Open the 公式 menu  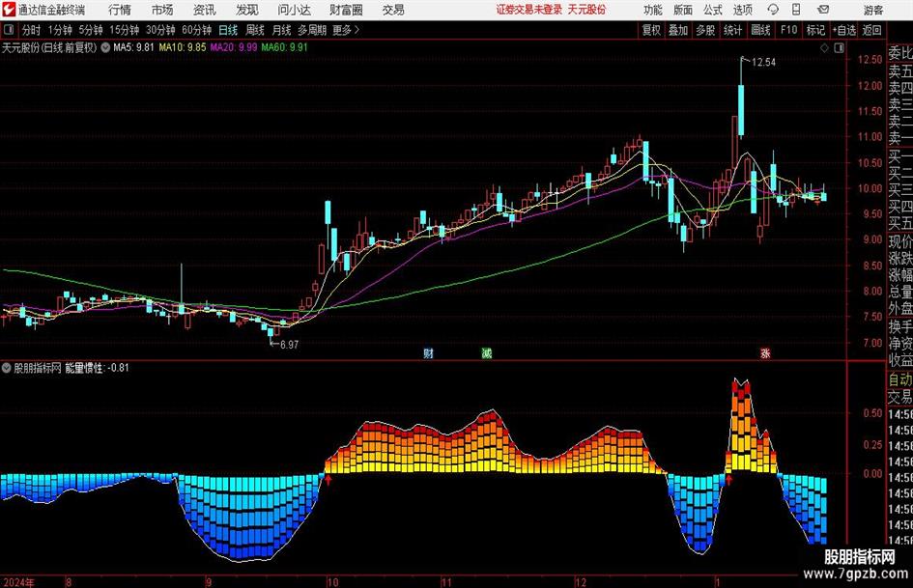[x=713, y=10]
